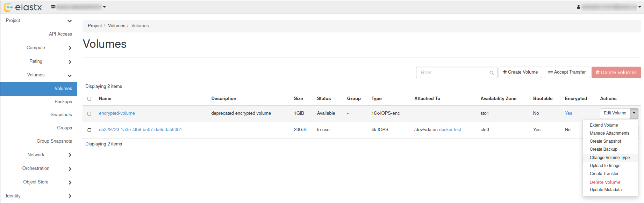Expand the Network sidebar section

(x=38, y=155)
